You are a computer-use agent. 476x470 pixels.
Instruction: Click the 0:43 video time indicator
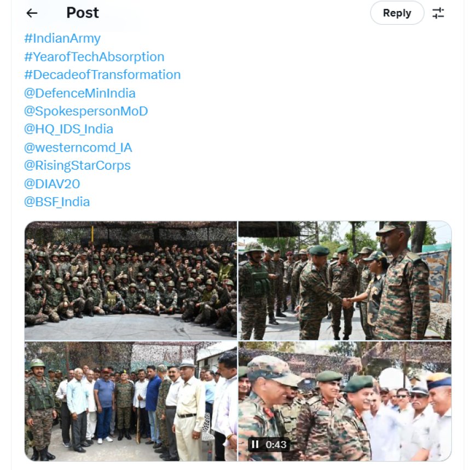tap(276, 444)
